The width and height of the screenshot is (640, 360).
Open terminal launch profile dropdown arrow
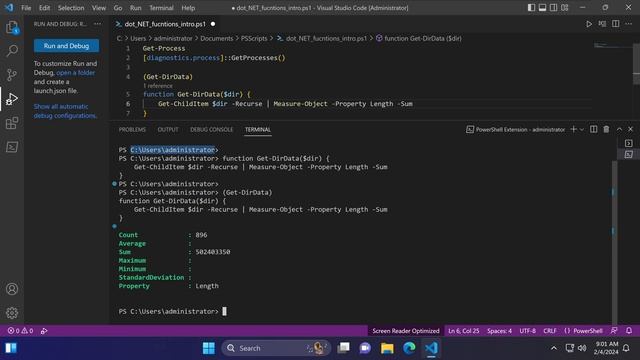point(582,129)
